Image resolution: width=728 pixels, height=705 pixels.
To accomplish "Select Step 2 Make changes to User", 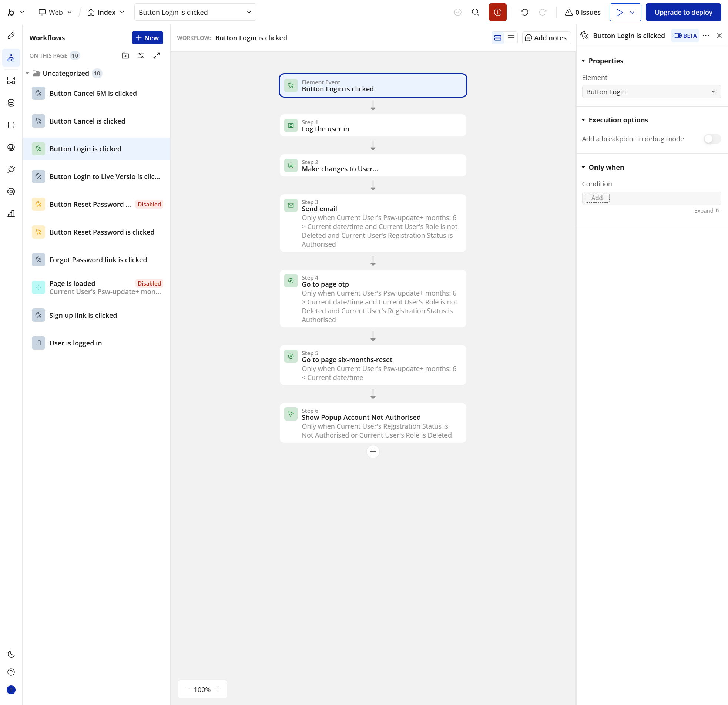I will pos(373,166).
